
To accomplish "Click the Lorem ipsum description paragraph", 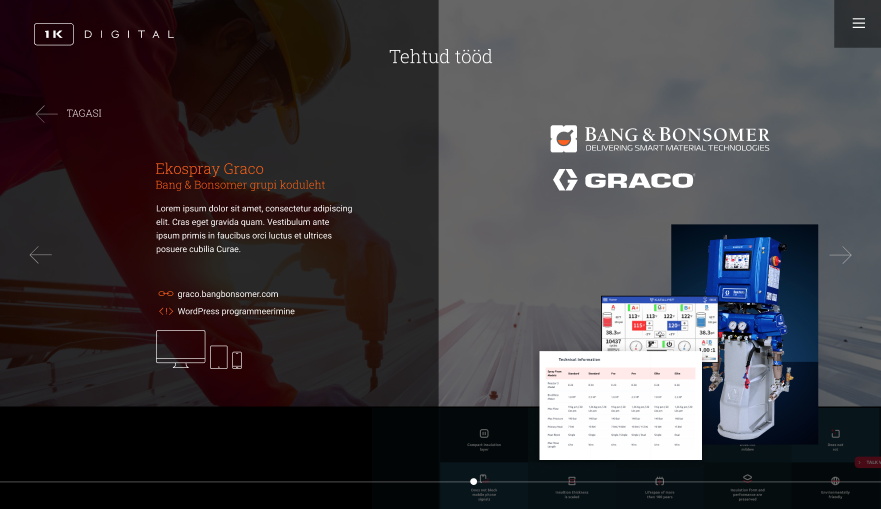I will (255, 229).
